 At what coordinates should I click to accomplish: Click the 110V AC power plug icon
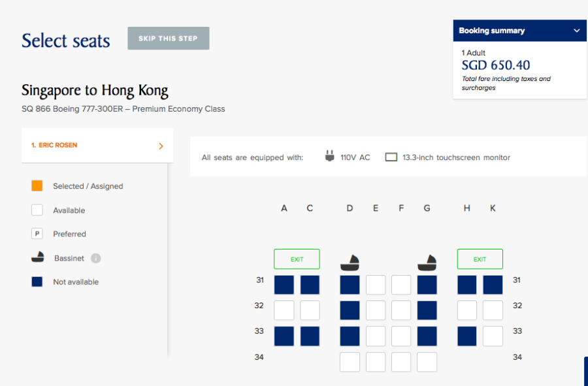(329, 157)
